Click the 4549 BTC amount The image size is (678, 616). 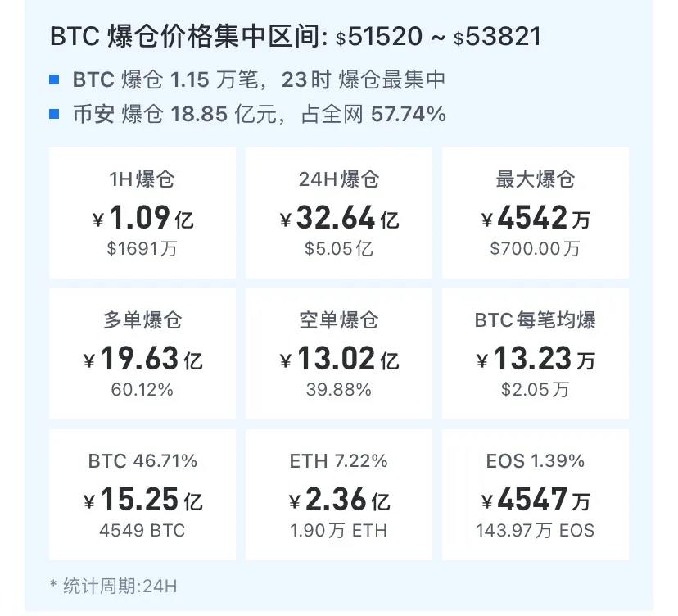pos(142,531)
